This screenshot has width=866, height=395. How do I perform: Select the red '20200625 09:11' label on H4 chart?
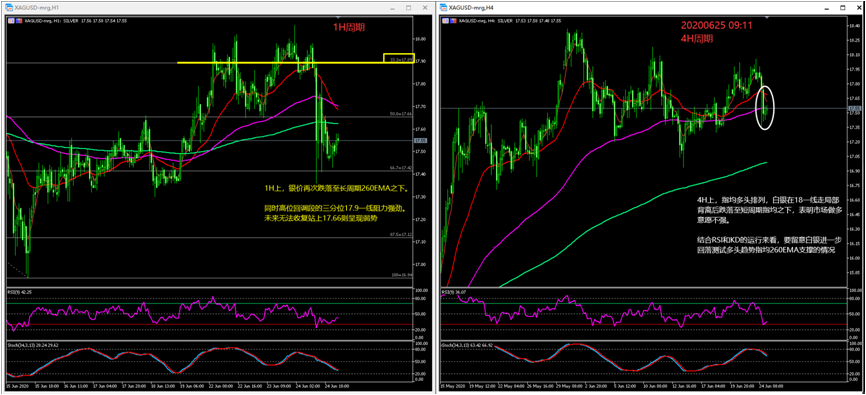716,25
